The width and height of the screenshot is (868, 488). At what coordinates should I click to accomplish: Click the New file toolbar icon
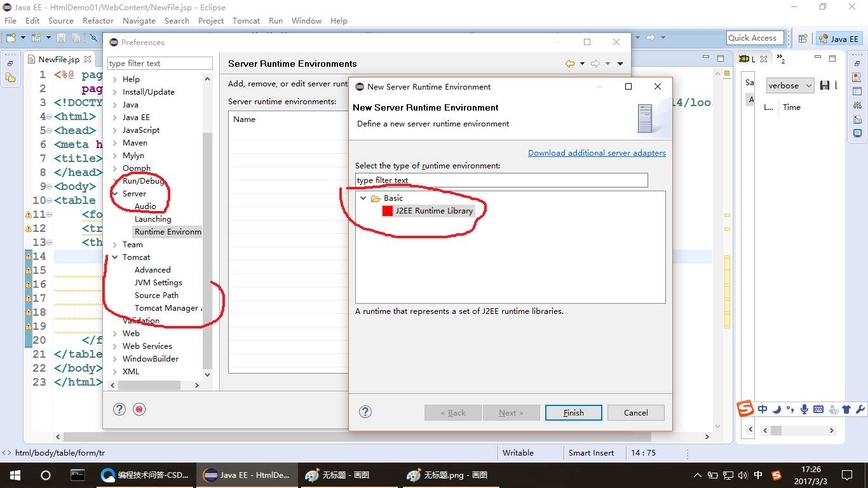[11, 38]
